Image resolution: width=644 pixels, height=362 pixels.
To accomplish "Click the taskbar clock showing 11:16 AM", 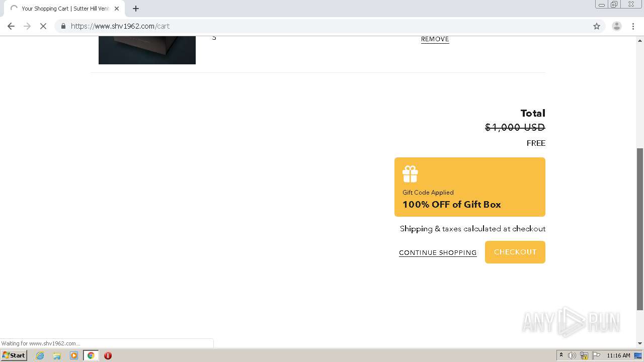I will click(618, 355).
